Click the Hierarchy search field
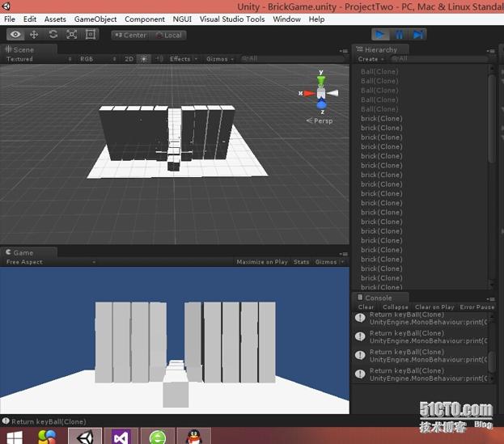Viewport: 504px width, 444px height. (438, 59)
